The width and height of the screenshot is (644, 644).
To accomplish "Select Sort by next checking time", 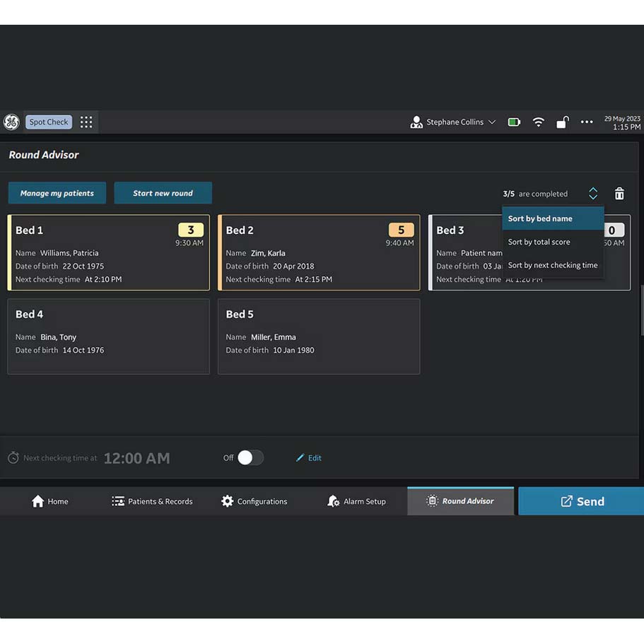I will 552,265.
